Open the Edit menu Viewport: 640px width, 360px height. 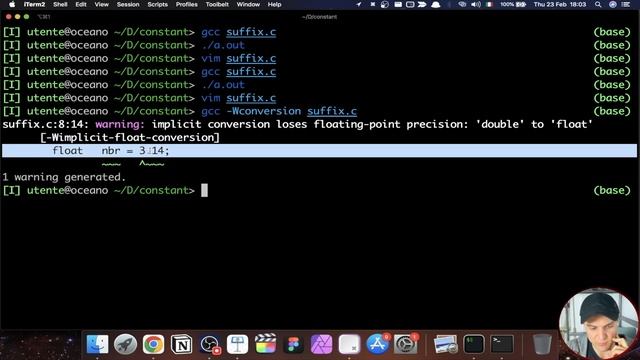point(81,4)
